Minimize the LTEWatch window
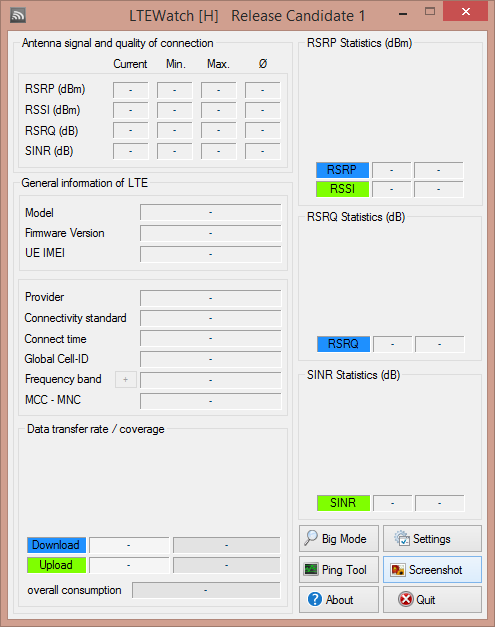495x627 pixels. click(403, 14)
